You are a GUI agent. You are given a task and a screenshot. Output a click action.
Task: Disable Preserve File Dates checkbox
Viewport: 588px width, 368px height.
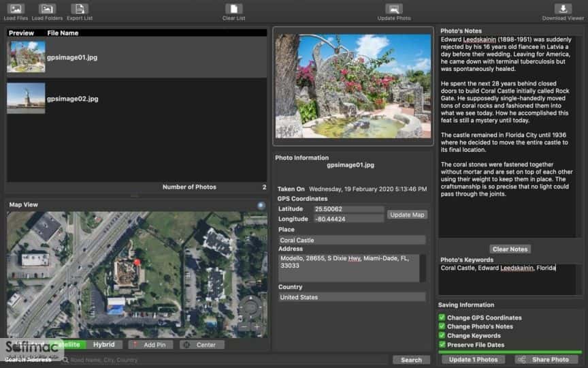[x=442, y=344]
